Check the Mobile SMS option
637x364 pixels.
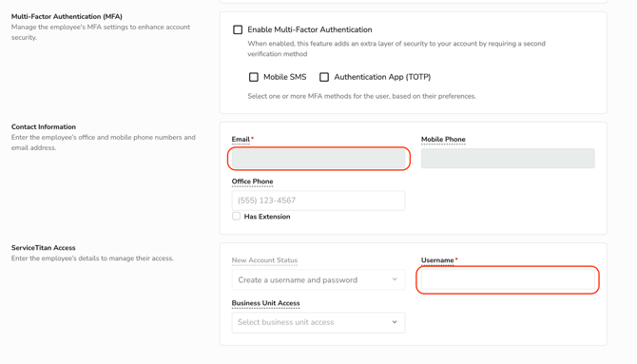click(x=254, y=77)
